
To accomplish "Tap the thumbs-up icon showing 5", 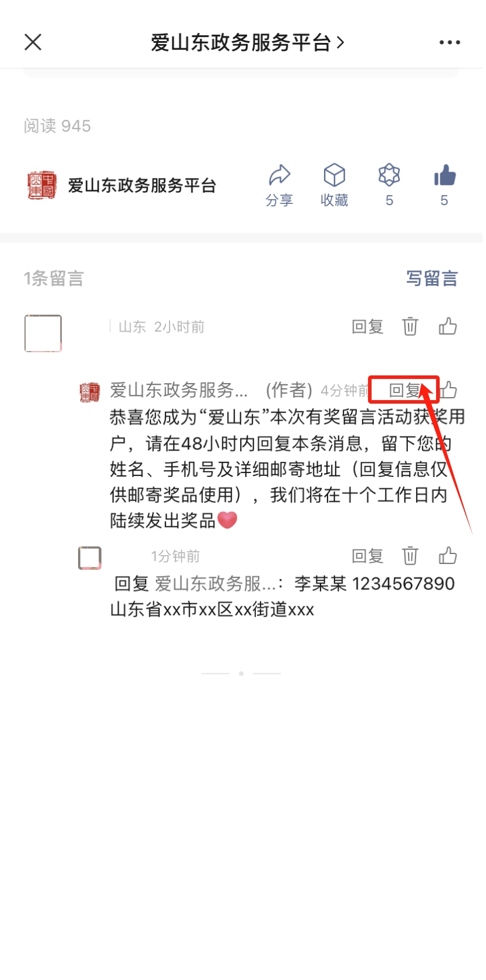I will [445, 175].
